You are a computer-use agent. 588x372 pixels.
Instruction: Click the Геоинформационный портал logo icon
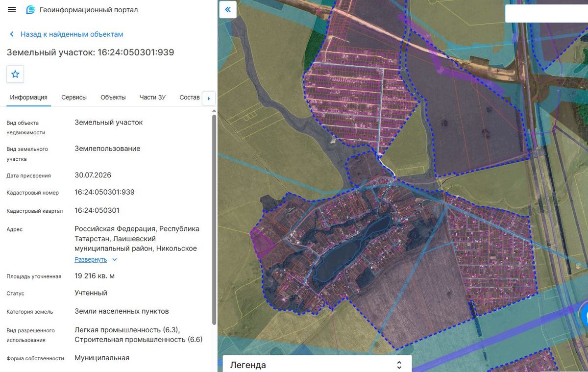tap(31, 10)
